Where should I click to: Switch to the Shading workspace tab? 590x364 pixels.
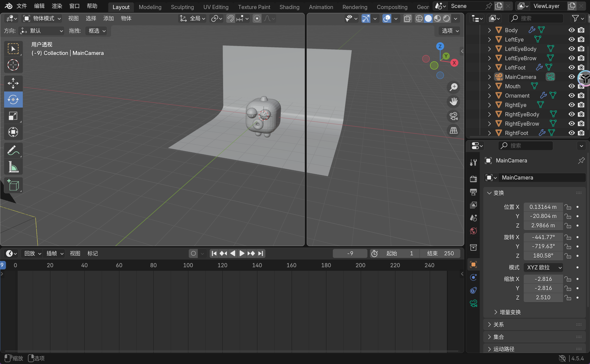point(289,7)
